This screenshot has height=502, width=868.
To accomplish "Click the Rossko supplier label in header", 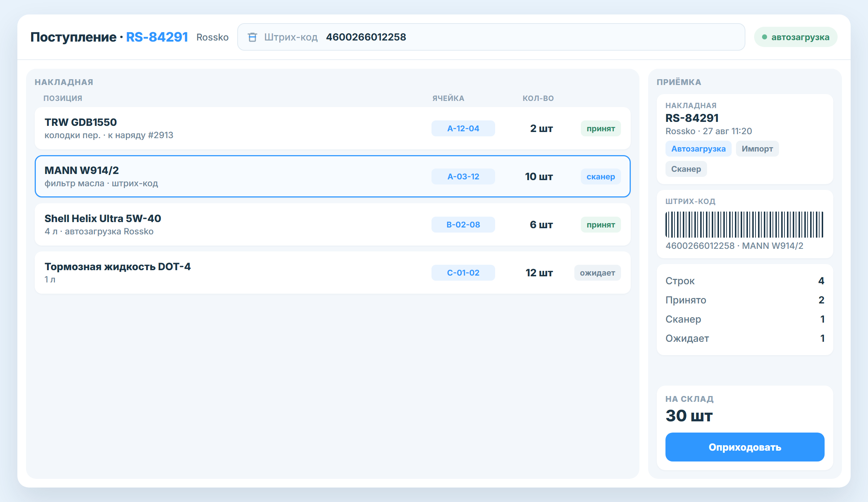I will (x=212, y=37).
